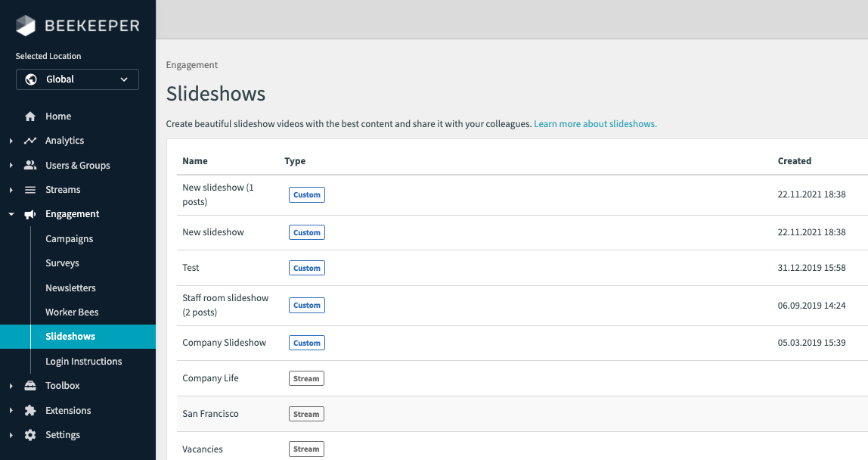Click the Custom badge next to Test

click(306, 267)
